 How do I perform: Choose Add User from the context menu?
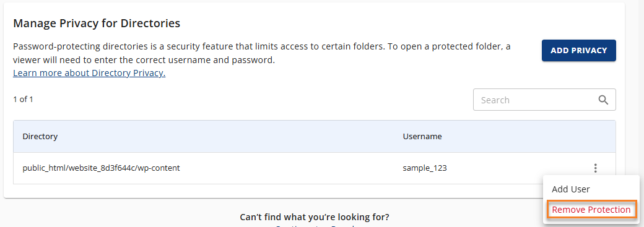(x=570, y=189)
